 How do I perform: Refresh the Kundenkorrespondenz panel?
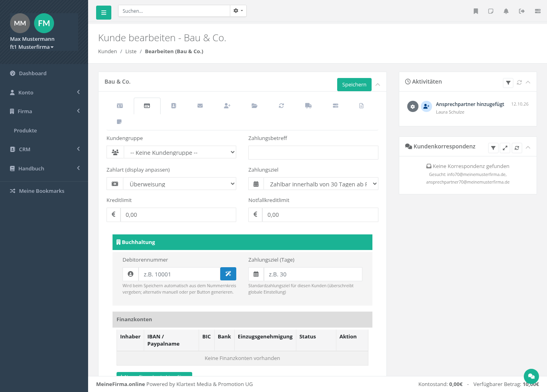(x=517, y=148)
